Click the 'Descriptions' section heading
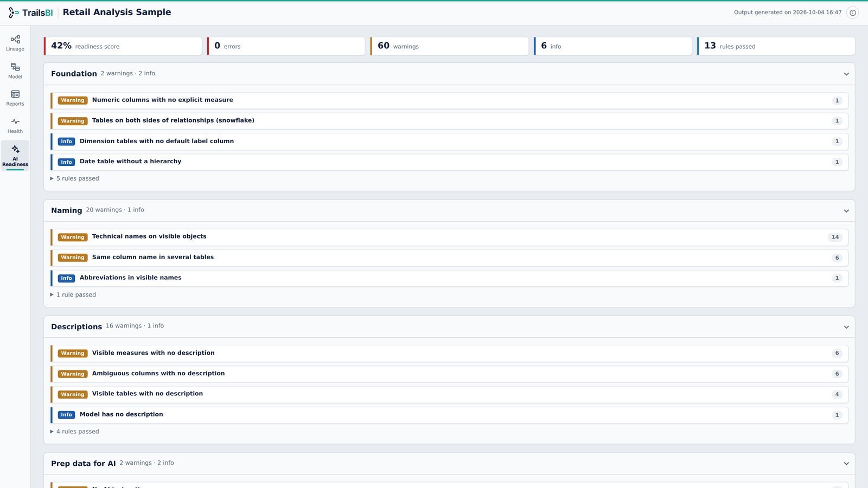Image resolution: width=868 pixels, height=488 pixels. (x=76, y=327)
